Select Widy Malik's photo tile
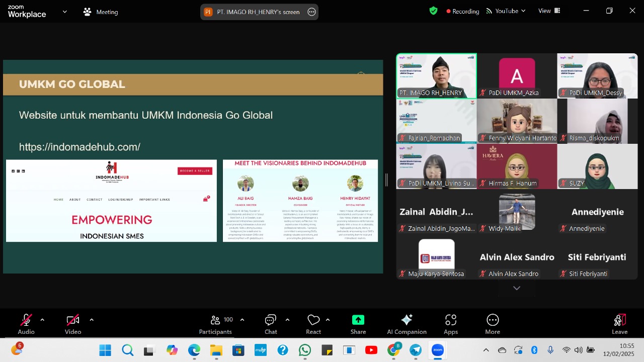Image resolution: width=644 pixels, height=362 pixels. [517, 212]
